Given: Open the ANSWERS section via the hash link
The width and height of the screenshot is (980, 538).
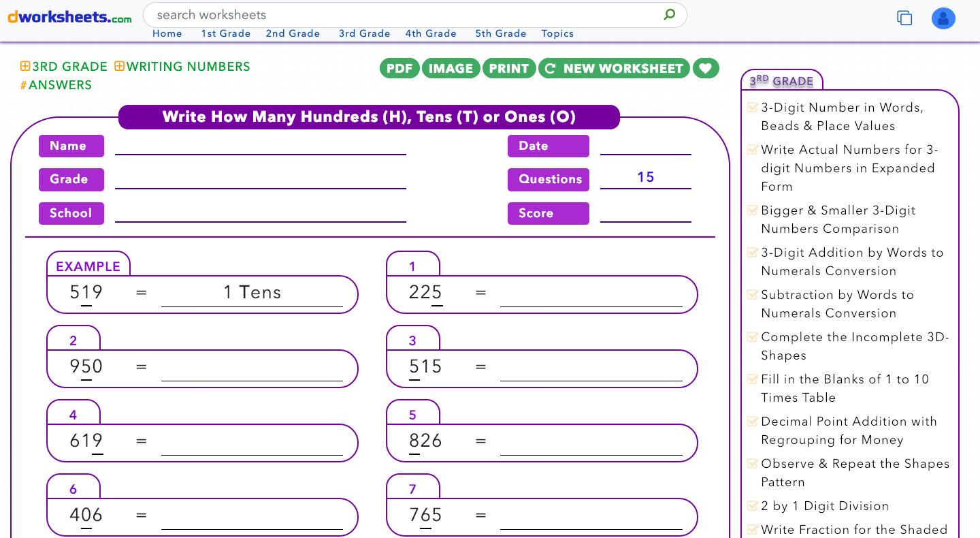Looking at the screenshot, I should (56, 85).
